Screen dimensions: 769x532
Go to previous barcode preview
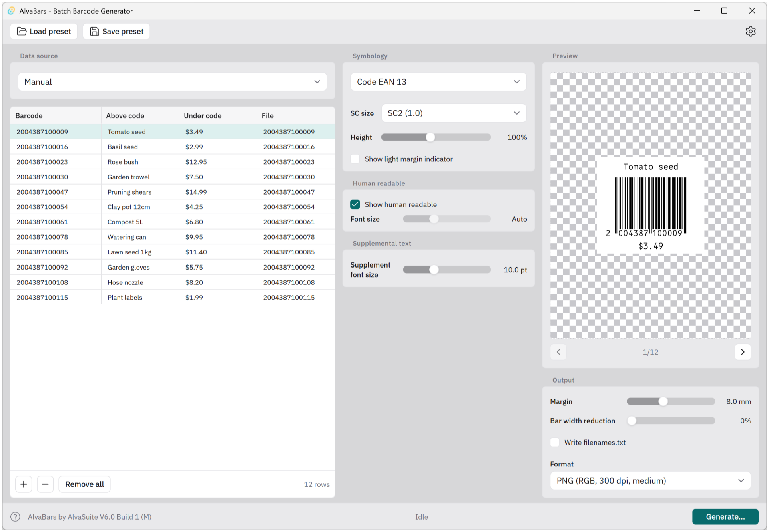pyautogui.click(x=558, y=352)
